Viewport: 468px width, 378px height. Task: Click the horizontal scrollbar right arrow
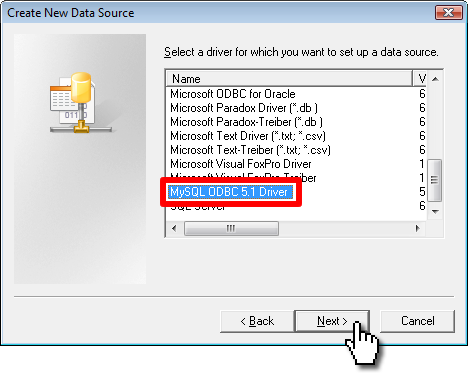418,228
